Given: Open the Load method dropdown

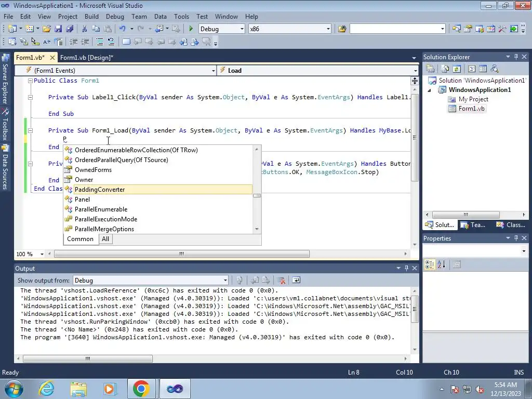Looking at the screenshot, I should tap(415, 71).
